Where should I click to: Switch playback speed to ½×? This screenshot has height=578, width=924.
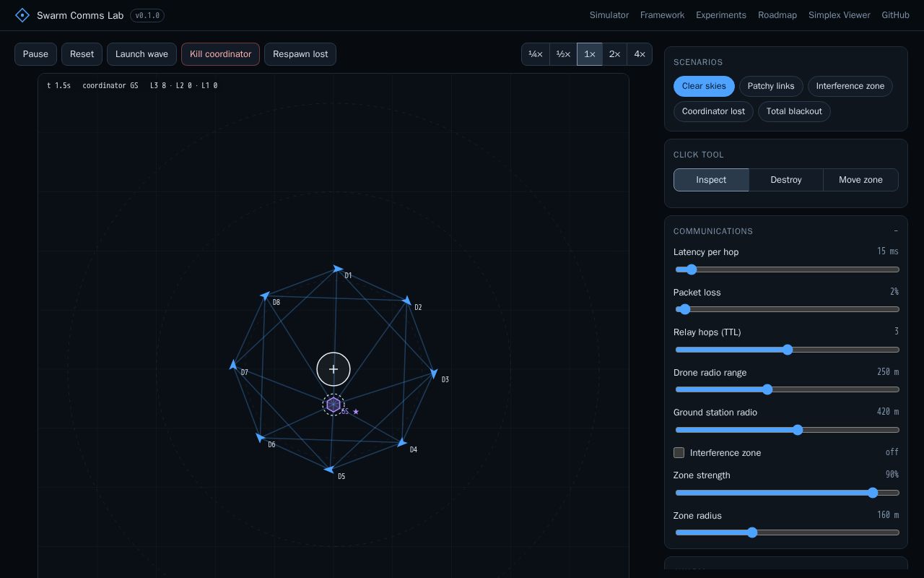pyautogui.click(x=563, y=54)
